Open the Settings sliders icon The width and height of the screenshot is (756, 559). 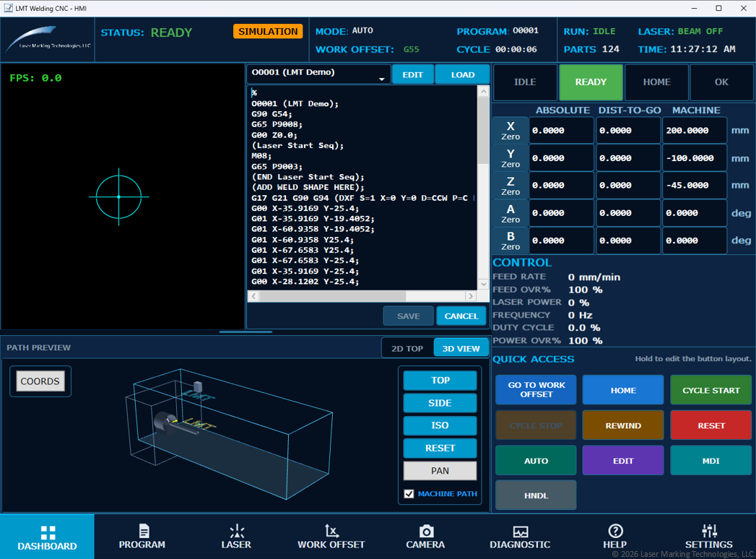(x=709, y=531)
